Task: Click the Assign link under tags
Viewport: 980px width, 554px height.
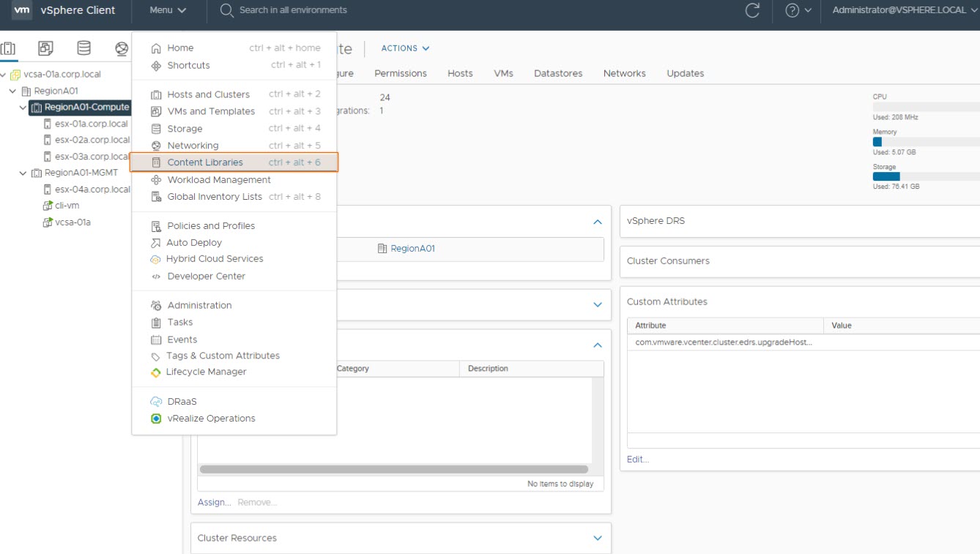Action: [x=214, y=502]
